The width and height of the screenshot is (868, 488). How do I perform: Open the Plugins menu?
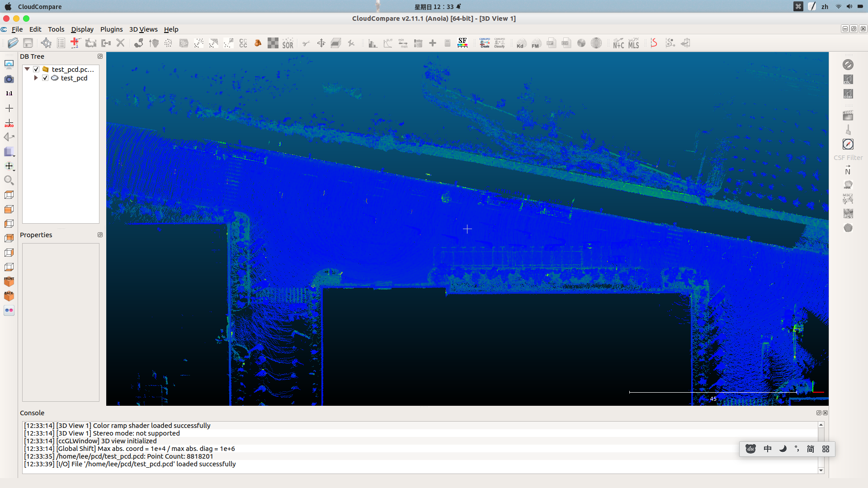coord(111,29)
